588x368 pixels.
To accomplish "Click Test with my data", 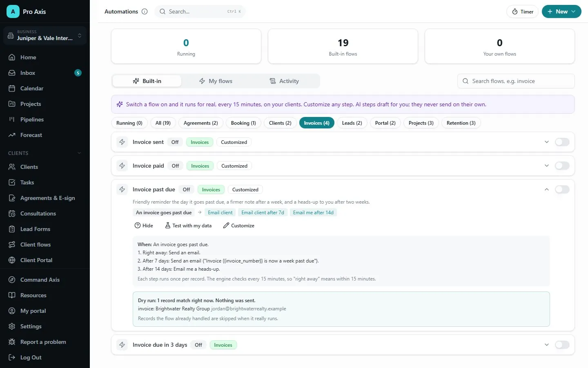I will [188, 226].
